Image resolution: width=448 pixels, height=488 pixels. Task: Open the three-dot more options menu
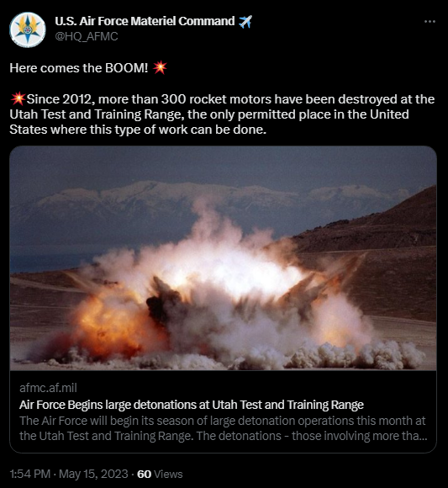click(x=430, y=22)
